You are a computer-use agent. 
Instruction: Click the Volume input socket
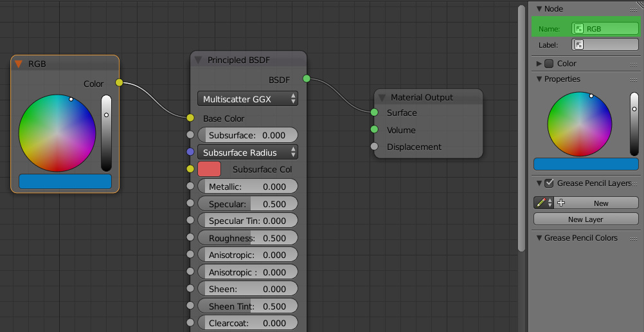click(374, 129)
